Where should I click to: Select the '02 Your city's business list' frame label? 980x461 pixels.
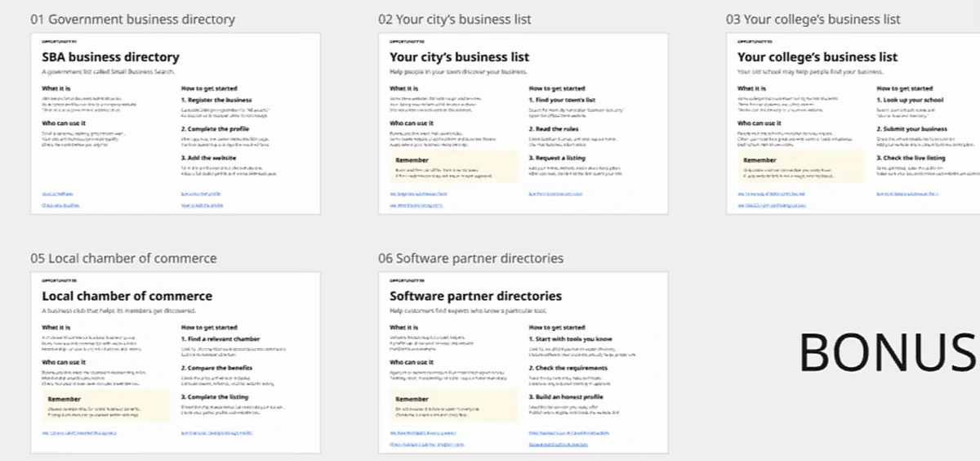tap(455, 19)
